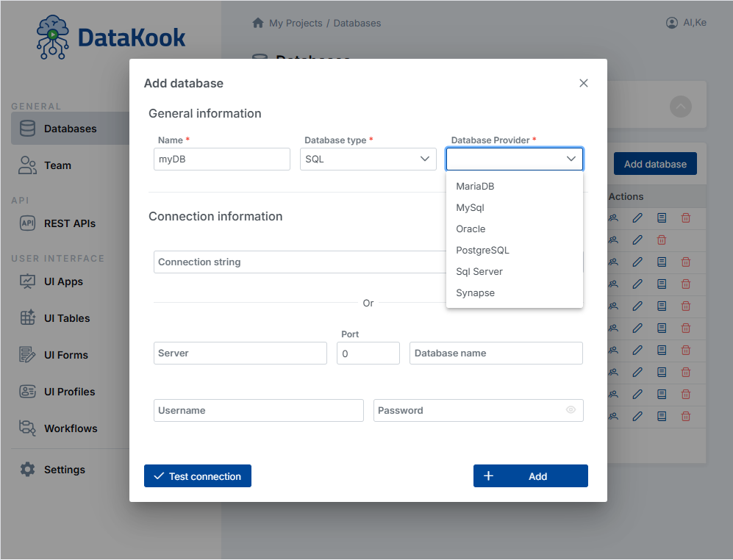Viewport: 733px width, 560px height.
Task: Open database logs via the blue book icon
Action: (x=661, y=218)
